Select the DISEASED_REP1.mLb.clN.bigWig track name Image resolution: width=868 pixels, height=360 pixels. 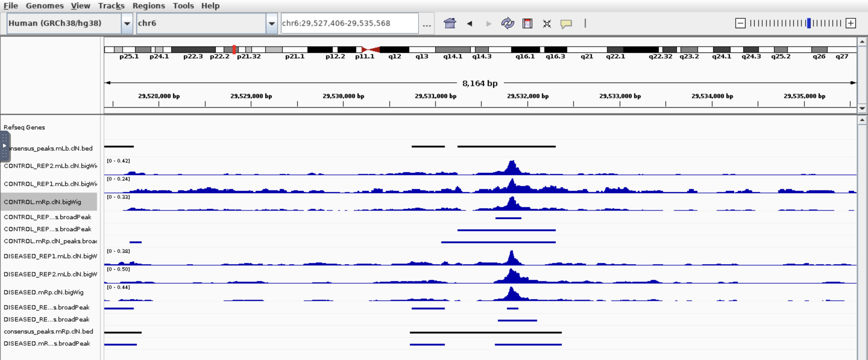[x=50, y=256]
